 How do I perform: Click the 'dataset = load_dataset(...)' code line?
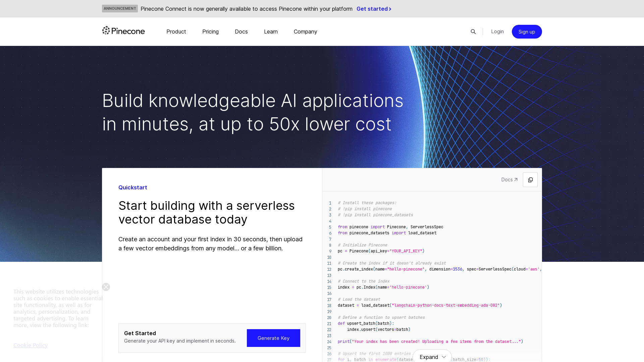(x=420, y=305)
